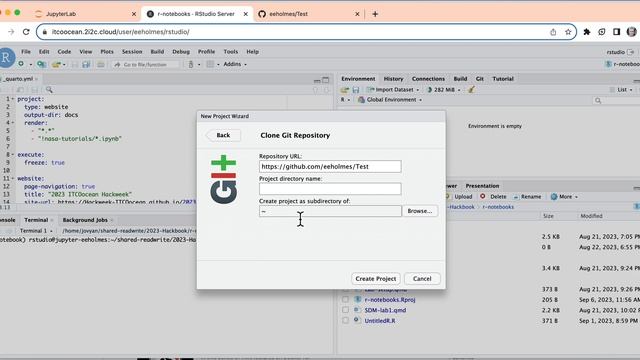Click the Browse... button
The width and height of the screenshot is (640, 360).
coord(420,211)
